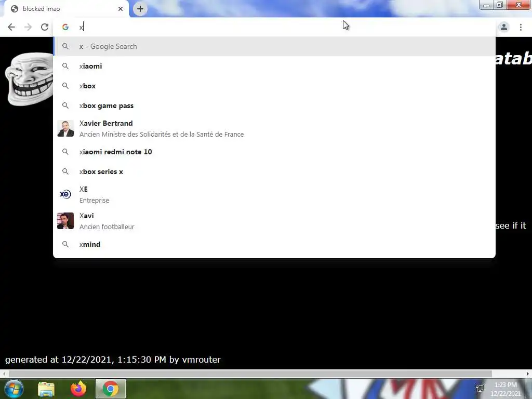532x399 pixels.
Task: Open Chrome's three-dot menu
Action: pyautogui.click(x=521, y=27)
